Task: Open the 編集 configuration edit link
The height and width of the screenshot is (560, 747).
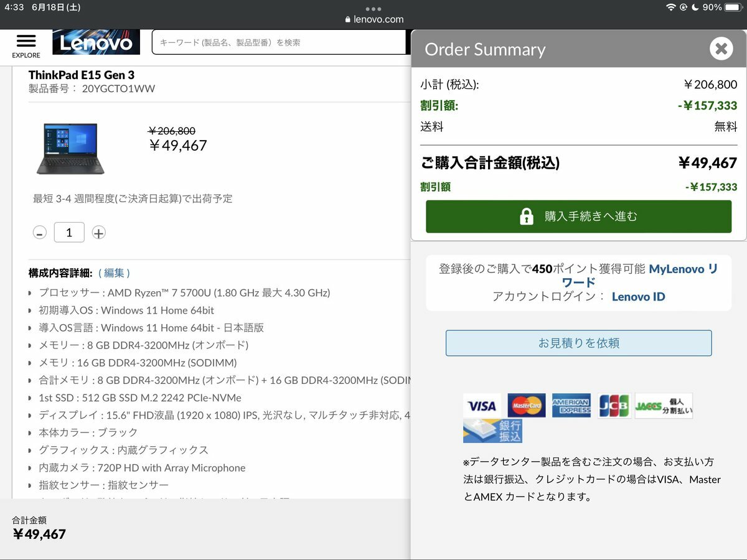Action: pyautogui.click(x=115, y=273)
